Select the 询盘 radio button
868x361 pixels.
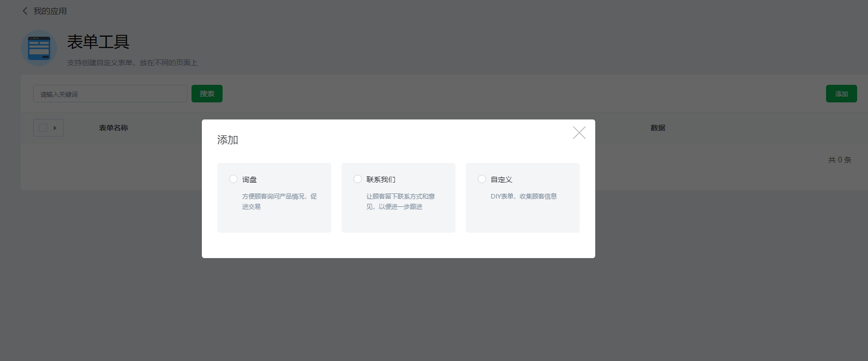pos(233,179)
